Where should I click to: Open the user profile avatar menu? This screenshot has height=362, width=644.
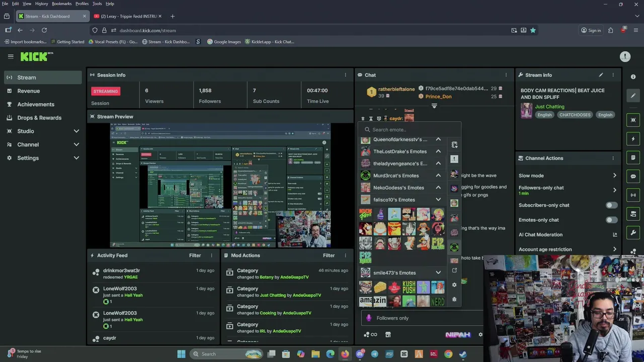tap(625, 56)
